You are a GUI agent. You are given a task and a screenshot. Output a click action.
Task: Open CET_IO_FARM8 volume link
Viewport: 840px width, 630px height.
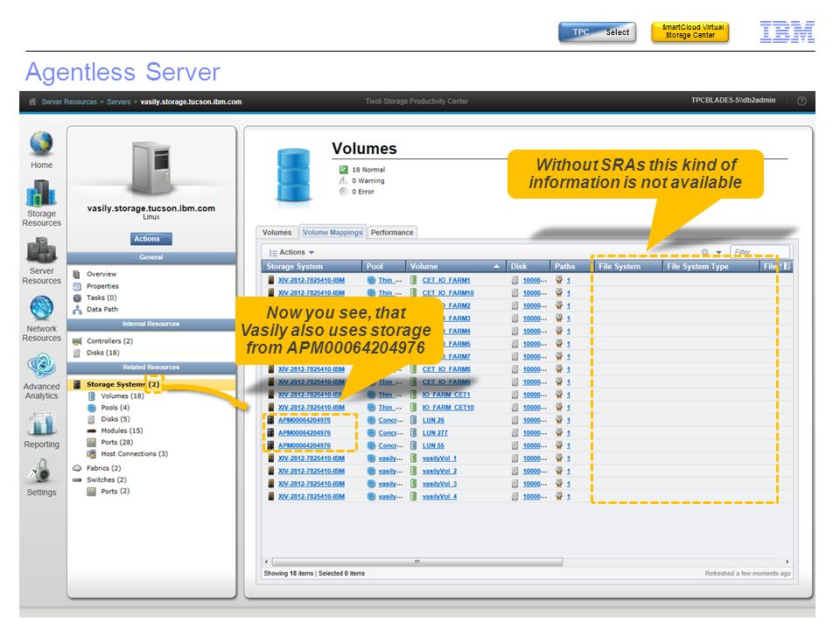[x=445, y=369]
